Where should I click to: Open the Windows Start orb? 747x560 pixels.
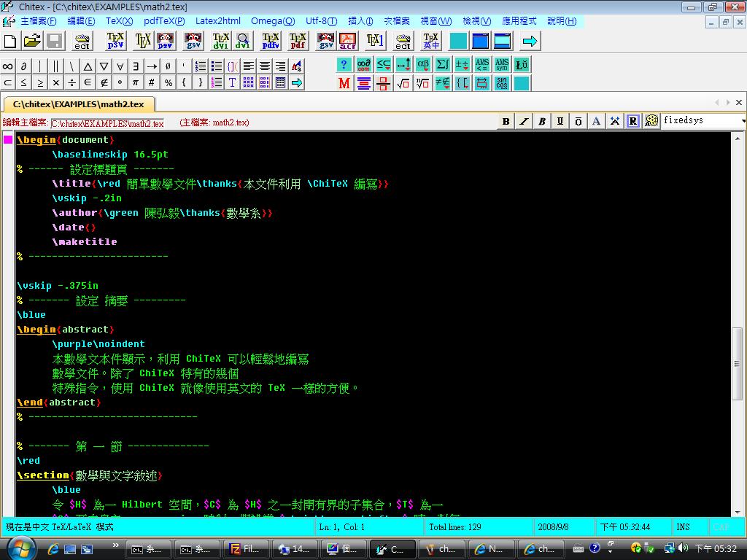[20, 548]
